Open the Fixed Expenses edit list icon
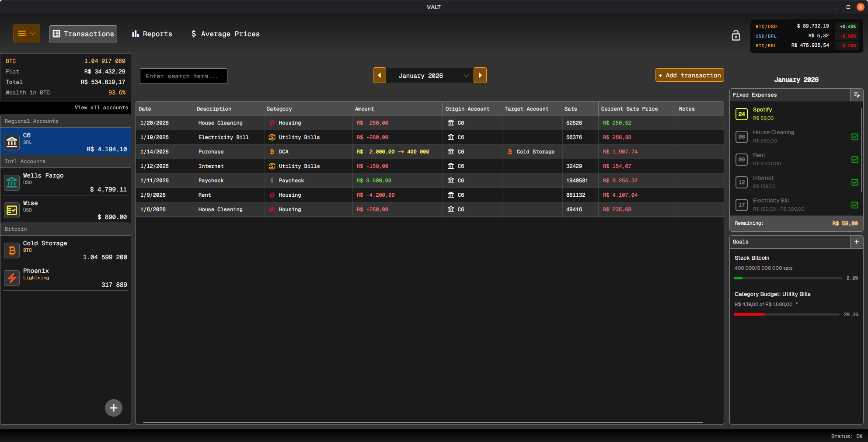Viewport: 868px width, 442px height. pyautogui.click(x=856, y=95)
